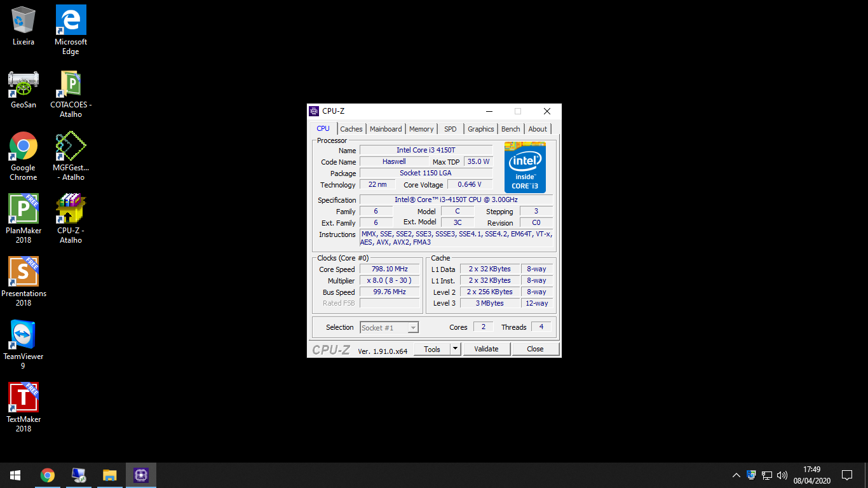Open the CPU-Z - Atalho desktop shortcut
This screenshot has width=868, height=488.
pyautogui.click(x=71, y=219)
